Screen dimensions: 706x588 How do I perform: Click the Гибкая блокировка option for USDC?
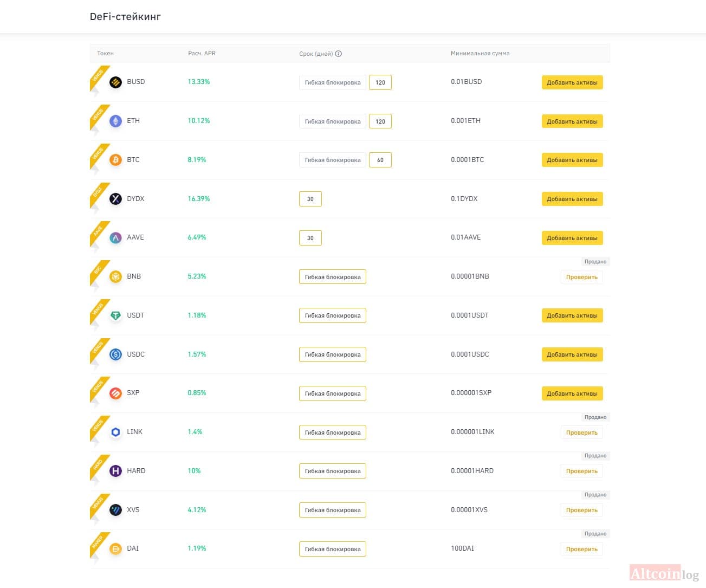(x=333, y=354)
